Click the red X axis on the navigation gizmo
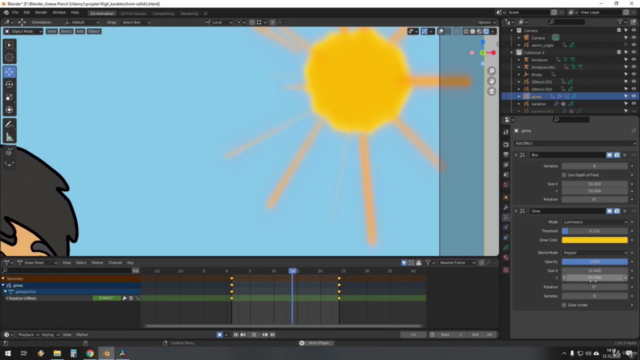640x360 pixels. tap(493, 53)
